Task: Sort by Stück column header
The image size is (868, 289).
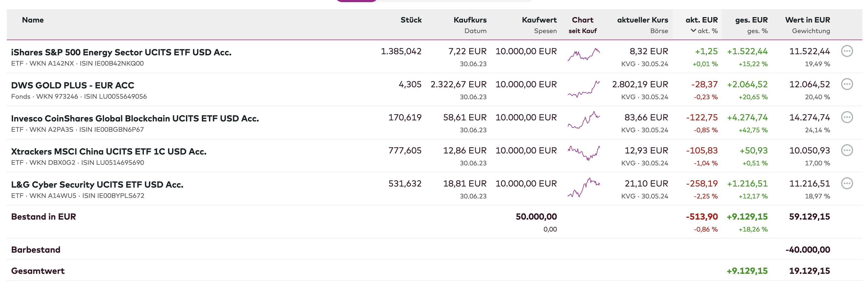Action: click(x=411, y=20)
